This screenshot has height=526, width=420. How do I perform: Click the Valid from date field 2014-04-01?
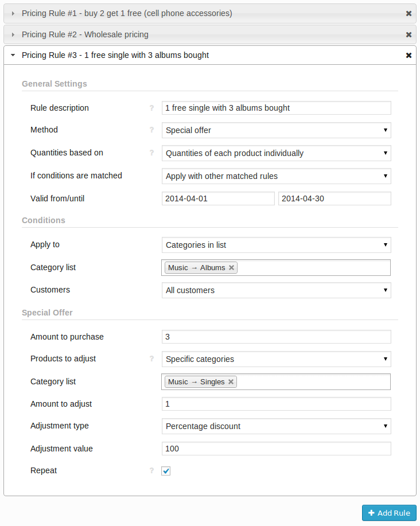pos(218,198)
